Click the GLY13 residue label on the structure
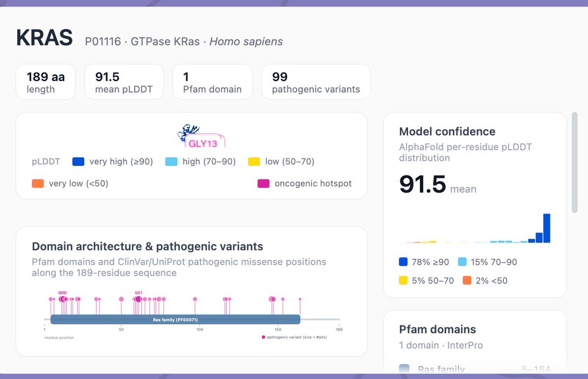 pos(203,144)
